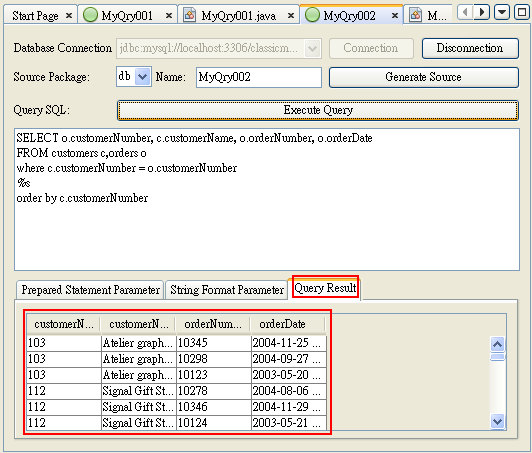532x453 pixels.
Task: Click the green circle icon on MyQry002 tab
Action: (x=312, y=15)
